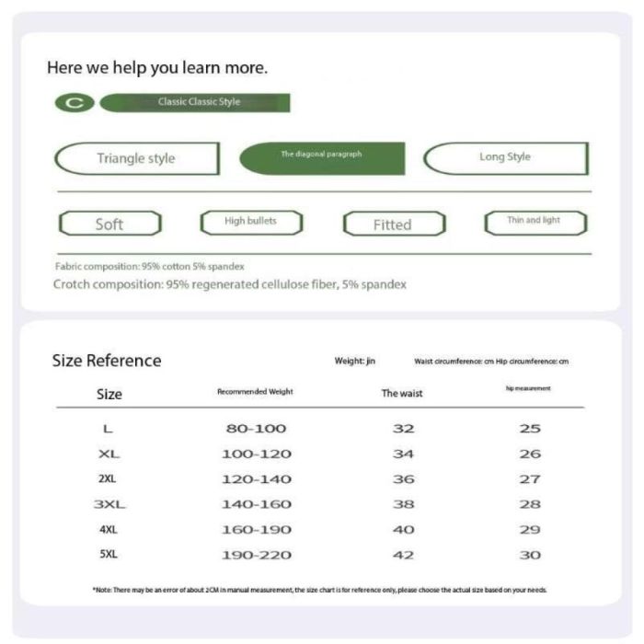Select the XL size row
644x644 pixels.
click(109, 454)
